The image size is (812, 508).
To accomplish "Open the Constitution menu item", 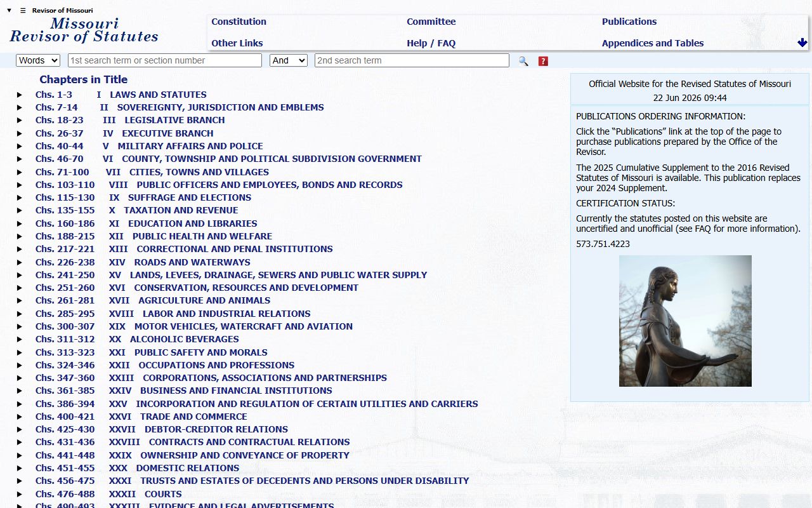I will pyautogui.click(x=239, y=22).
